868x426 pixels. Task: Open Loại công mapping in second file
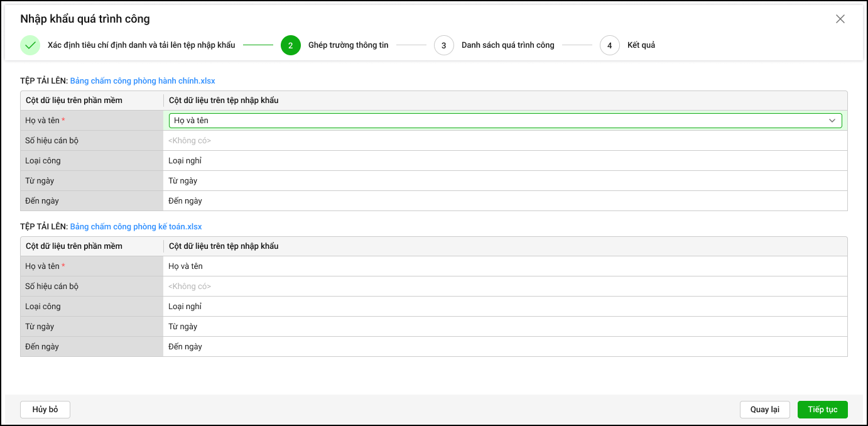(x=505, y=307)
